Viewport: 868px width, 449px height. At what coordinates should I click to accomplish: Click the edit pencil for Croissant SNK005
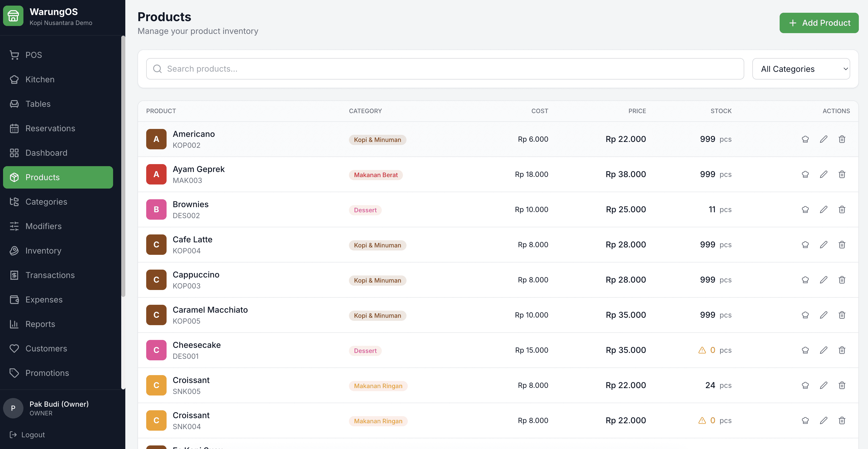coord(823,385)
